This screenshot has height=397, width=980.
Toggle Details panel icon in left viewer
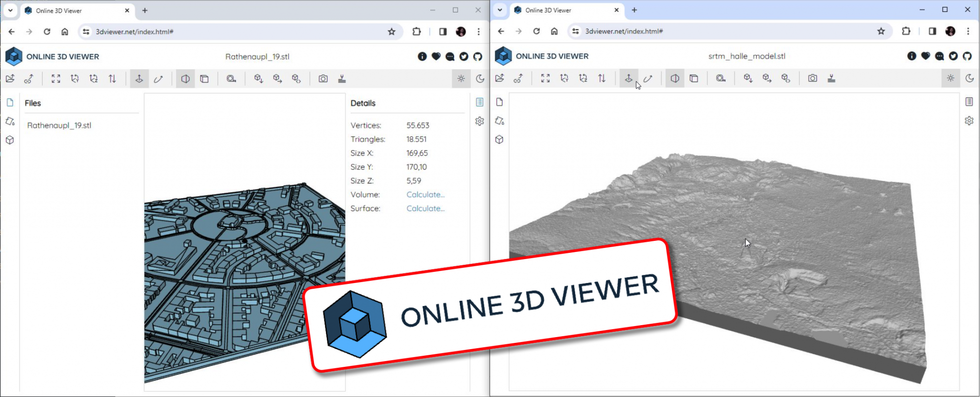coord(480,102)
